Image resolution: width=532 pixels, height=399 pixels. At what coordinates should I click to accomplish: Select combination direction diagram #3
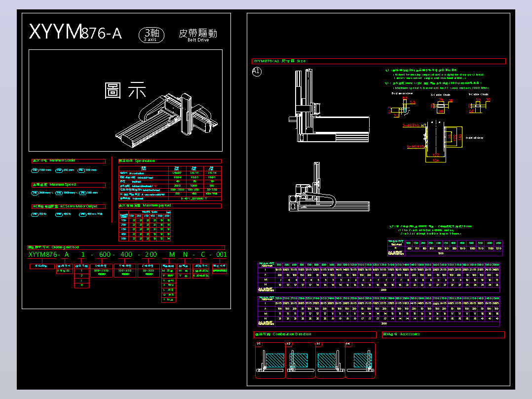coord(330,360)
